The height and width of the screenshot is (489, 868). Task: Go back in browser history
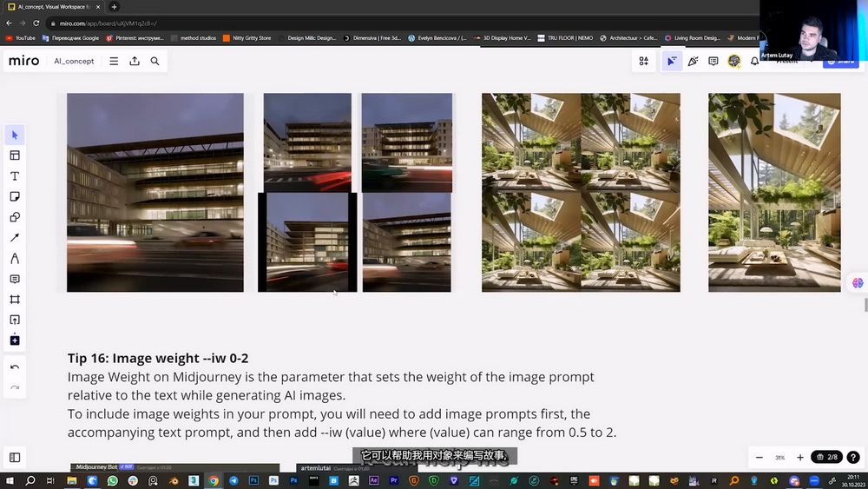click(x=9, y=23)
